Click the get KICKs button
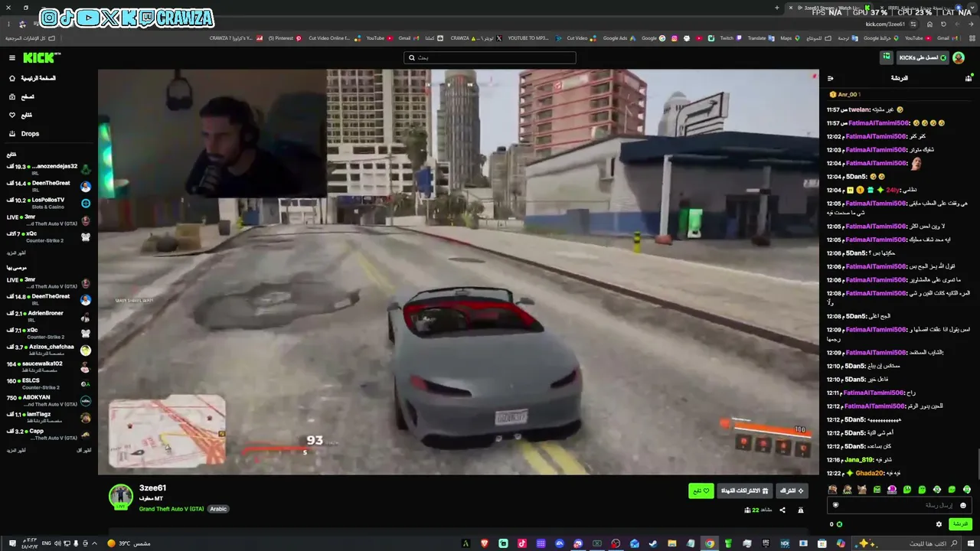 [922, 58]
